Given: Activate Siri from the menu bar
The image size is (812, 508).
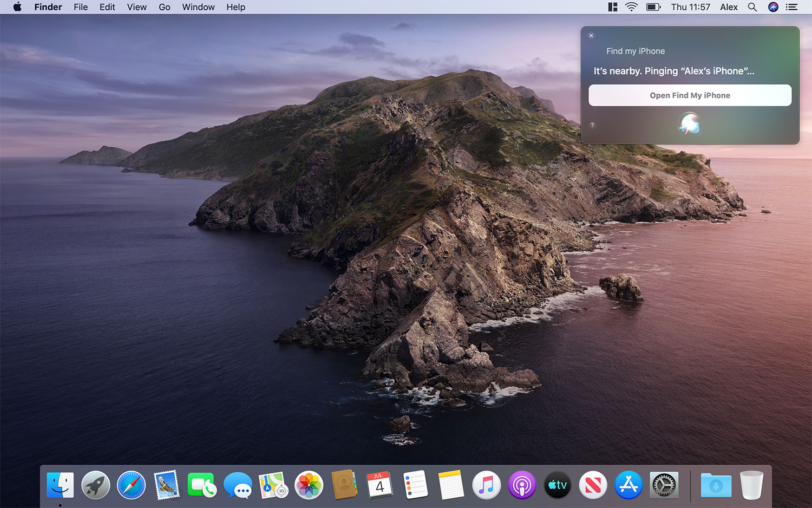Looking at the screenshot, I should (x=773, y=7).
